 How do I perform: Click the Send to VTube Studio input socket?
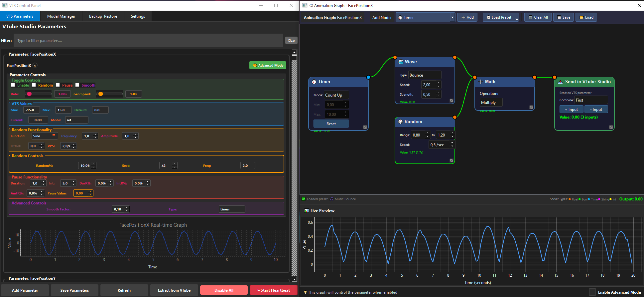tap(555, 77)
